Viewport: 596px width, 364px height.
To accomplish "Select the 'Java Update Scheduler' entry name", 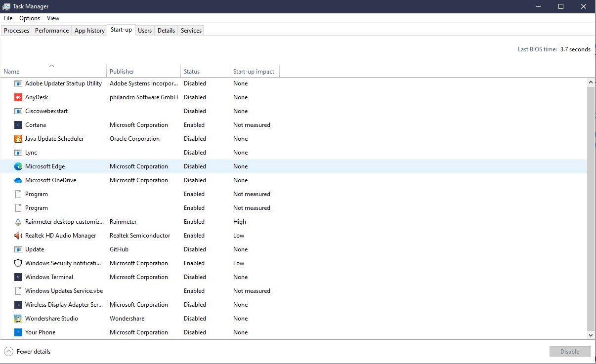I will (x=54, y=139).
